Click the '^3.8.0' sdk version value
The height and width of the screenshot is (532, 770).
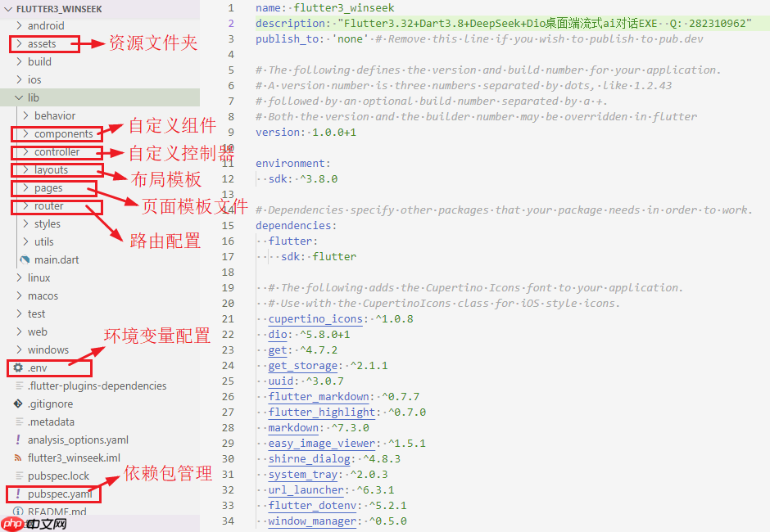click(x=319, y=179)
